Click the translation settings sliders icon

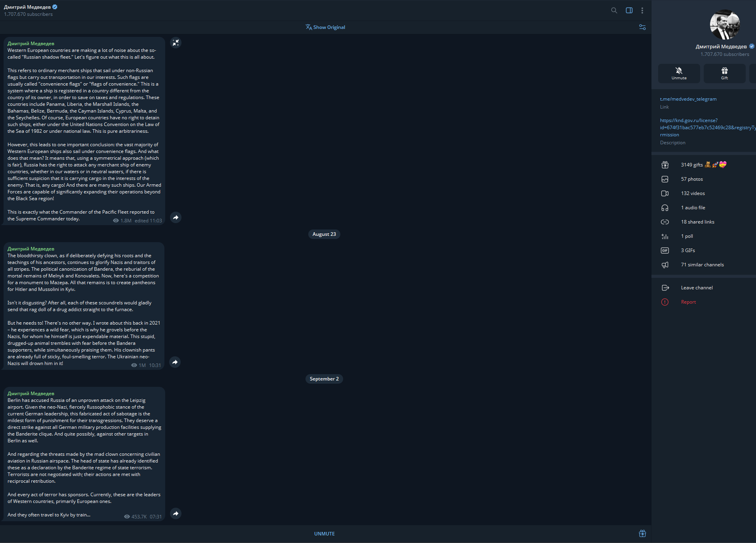pos(642,27)
